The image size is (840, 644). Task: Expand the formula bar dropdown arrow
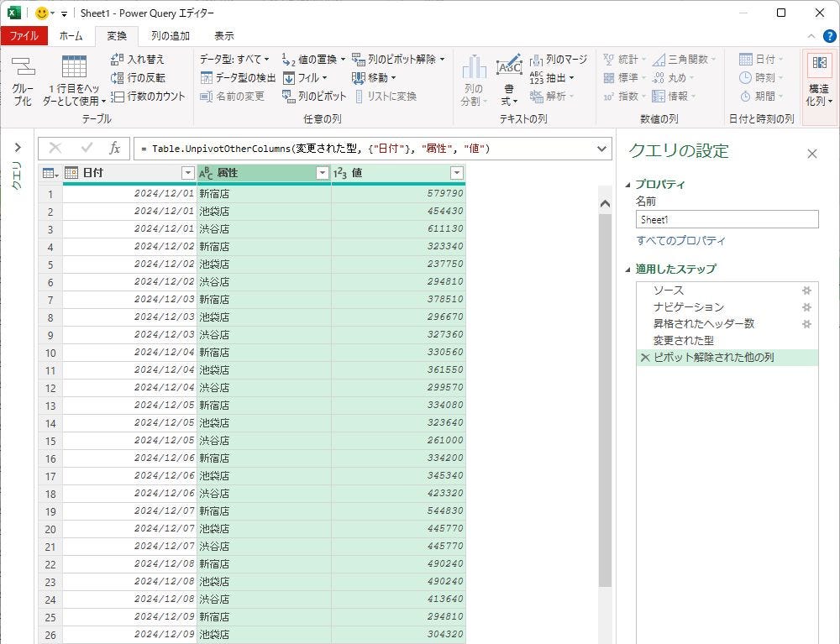[601, 149]
